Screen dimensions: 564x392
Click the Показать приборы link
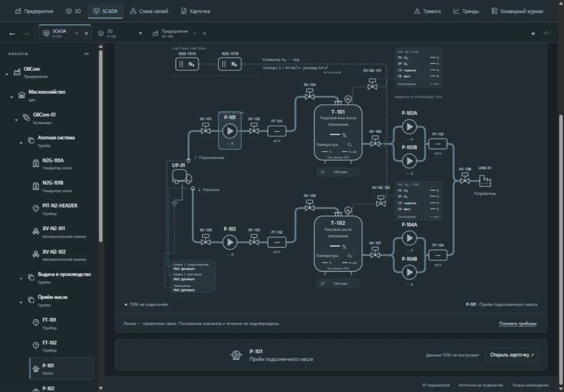click(518, 323)
